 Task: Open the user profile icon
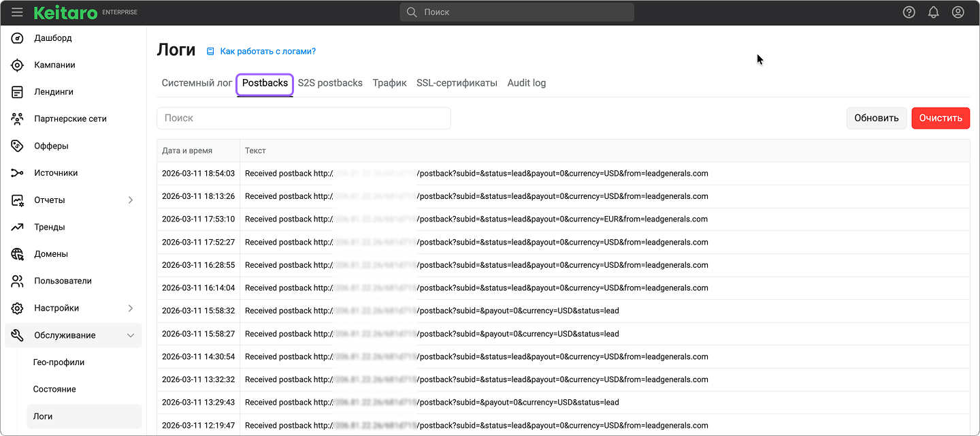958,12
